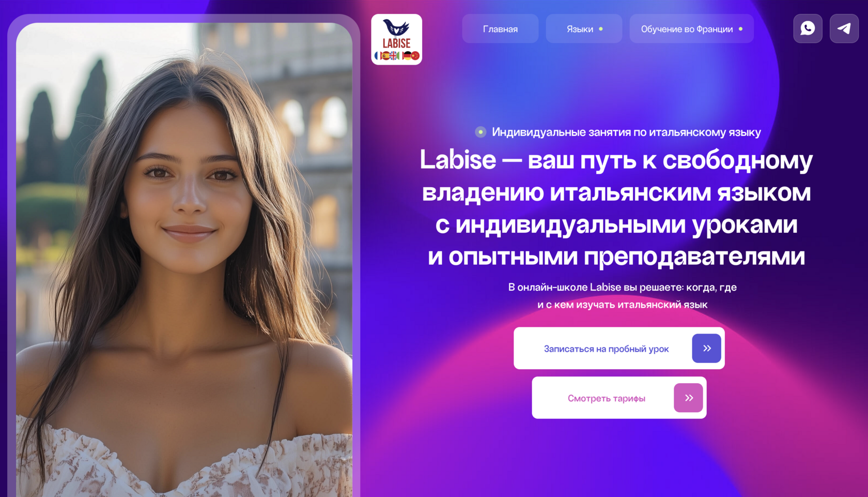Image resolution: width=868 pixels, height=497 pixels.
Task: Click the bird emblem in the Labise logo
Action: pyautogui.click(x=396, y=27)
